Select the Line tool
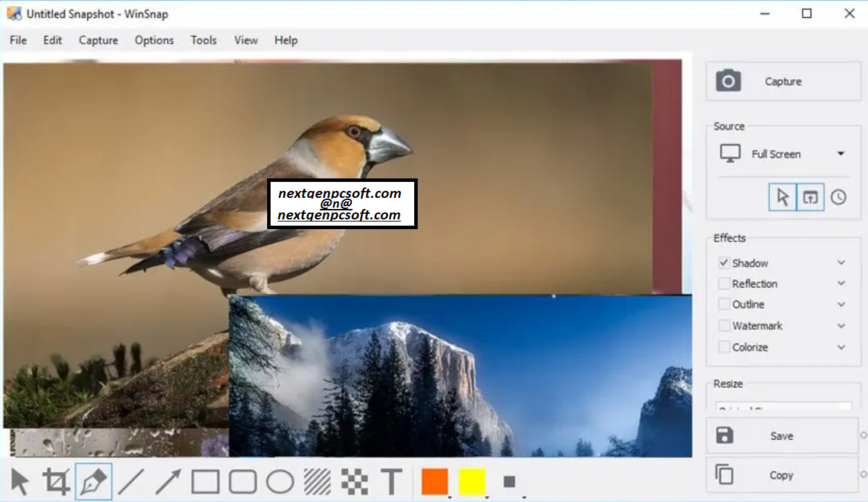Screen dimensions: 868x502 130,481
